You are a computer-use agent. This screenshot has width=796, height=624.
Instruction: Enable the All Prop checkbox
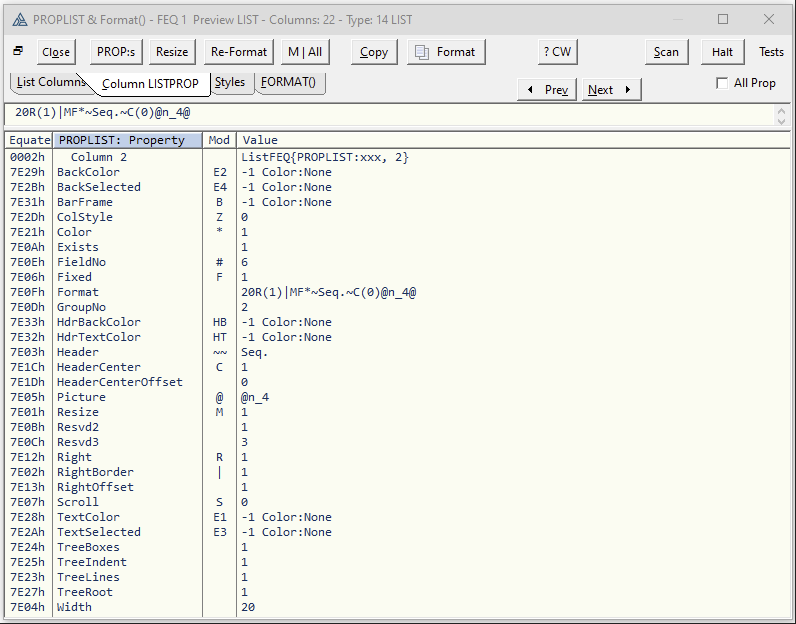pyautogui.click(x=722, y=83)
